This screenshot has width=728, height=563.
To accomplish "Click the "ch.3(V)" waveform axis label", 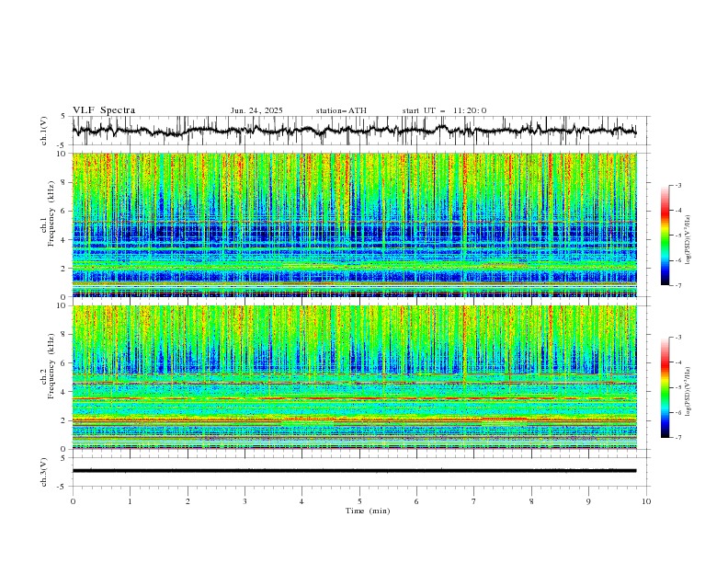I will (x=44, y=472).
